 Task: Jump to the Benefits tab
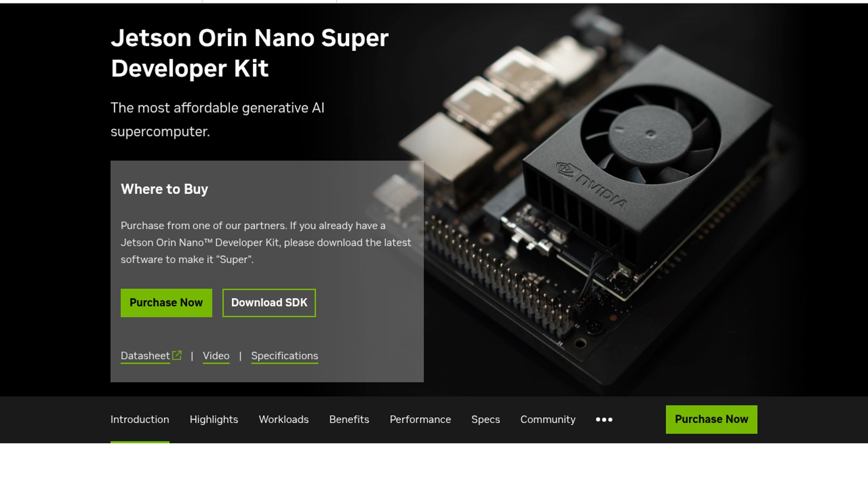[349, 420]
